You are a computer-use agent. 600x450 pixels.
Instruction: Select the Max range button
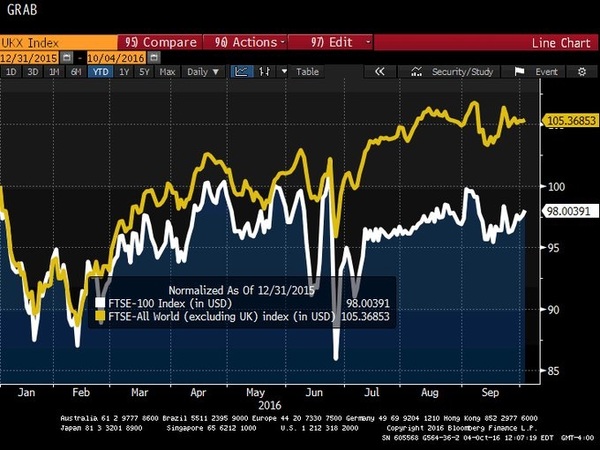click(x=167, y=72)
